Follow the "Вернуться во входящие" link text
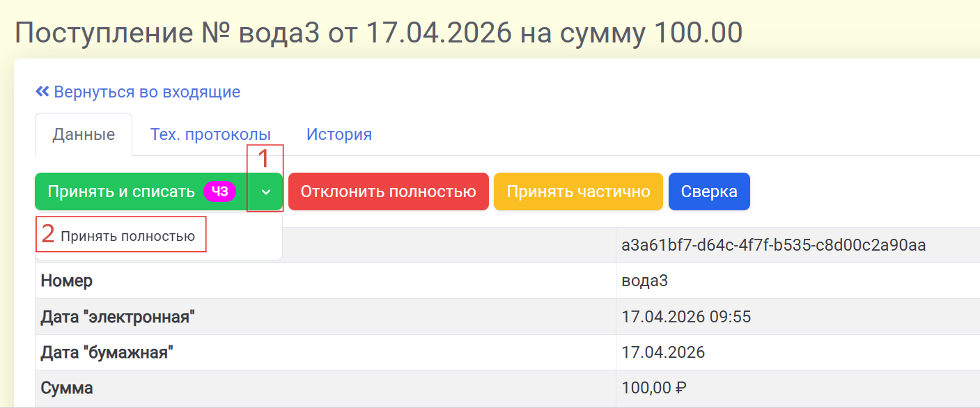This screenshot has width=980, height=408. pos(147,91)
